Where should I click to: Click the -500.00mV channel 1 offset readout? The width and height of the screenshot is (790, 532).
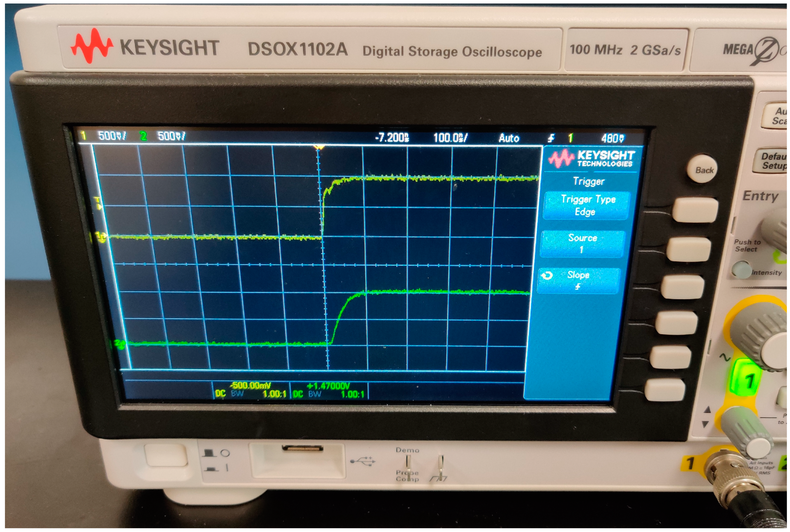[250, 385]
